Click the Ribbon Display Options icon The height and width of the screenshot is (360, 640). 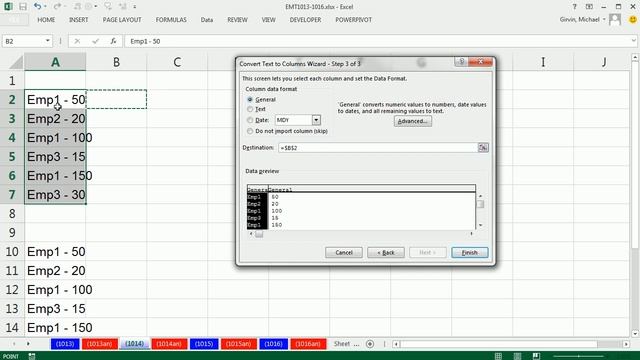589,7
